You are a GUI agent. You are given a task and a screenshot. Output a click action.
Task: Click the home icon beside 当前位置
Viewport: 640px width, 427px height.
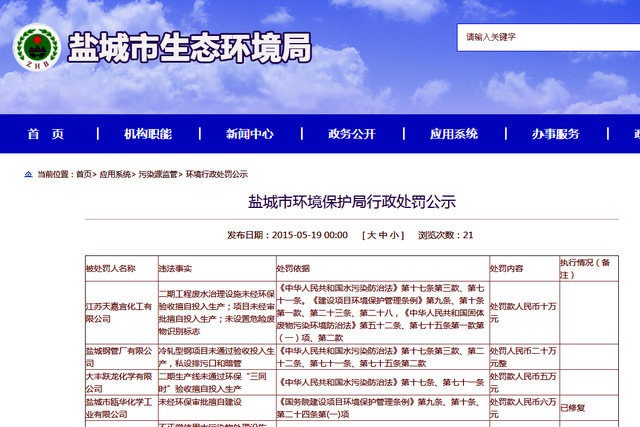27,174
